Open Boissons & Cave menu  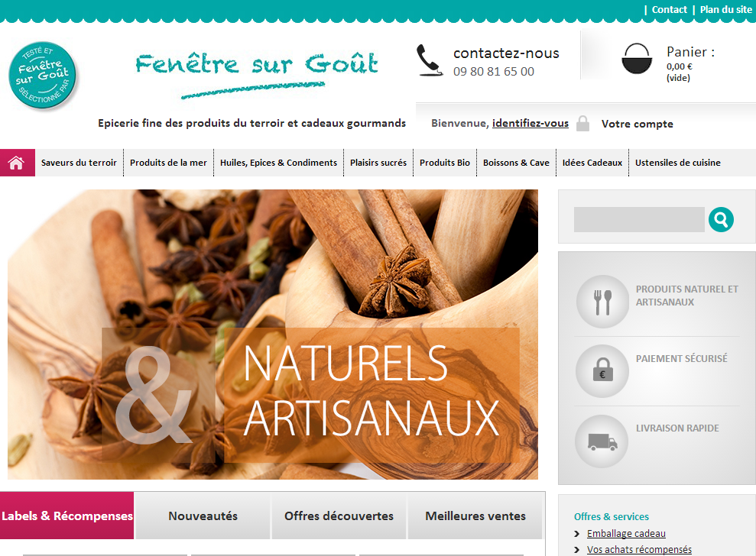(x=516, y=163)
